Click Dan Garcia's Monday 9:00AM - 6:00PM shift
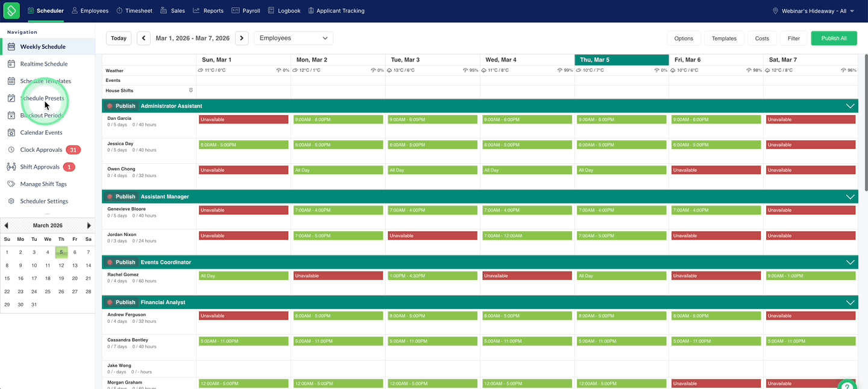The height and width of the screenshot is (389, 868). coord(338,119)
